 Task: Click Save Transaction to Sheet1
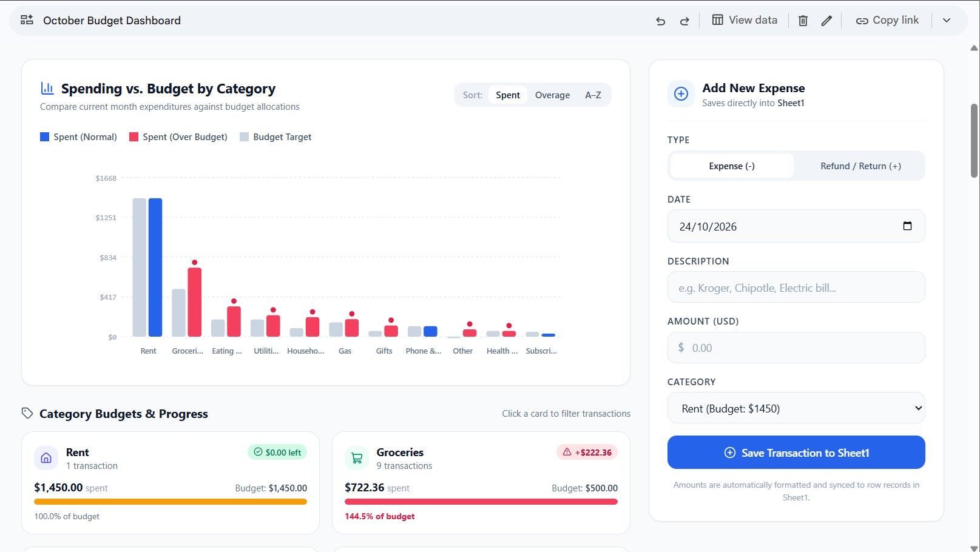click(796, 453)
